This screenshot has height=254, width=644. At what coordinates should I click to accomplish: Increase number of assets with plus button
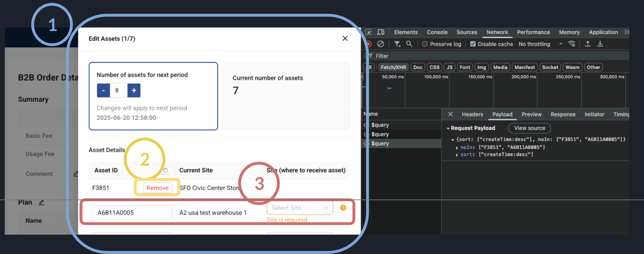(x=134, y=90)
